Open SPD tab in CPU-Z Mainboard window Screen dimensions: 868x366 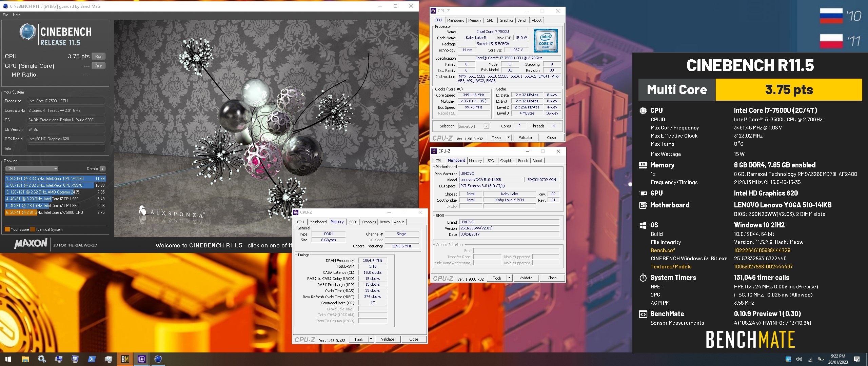491,161
